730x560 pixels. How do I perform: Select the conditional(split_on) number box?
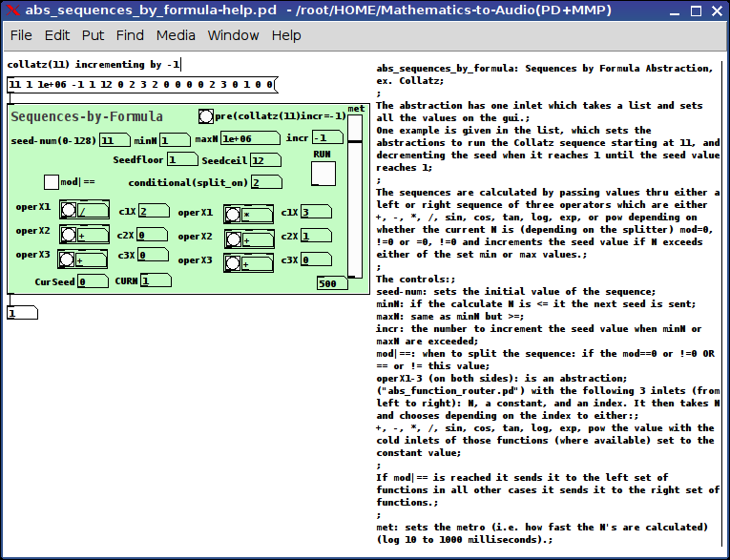pos(266,182)
